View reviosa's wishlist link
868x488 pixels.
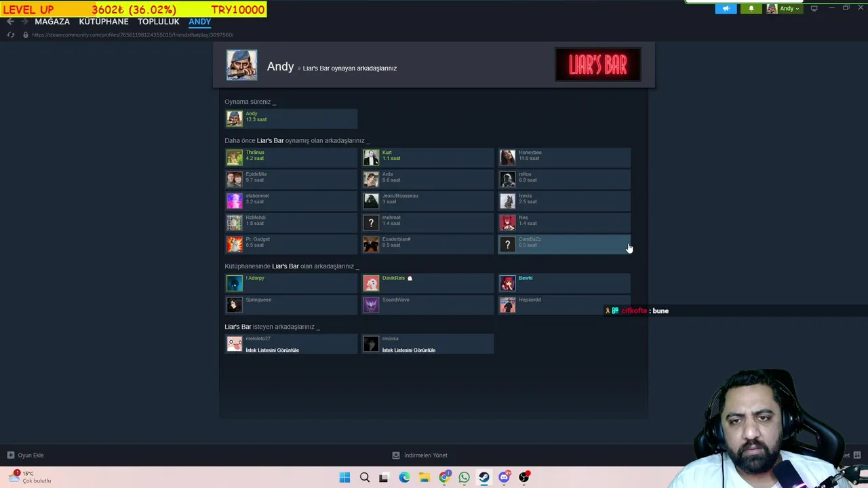(x=409, y=350)
